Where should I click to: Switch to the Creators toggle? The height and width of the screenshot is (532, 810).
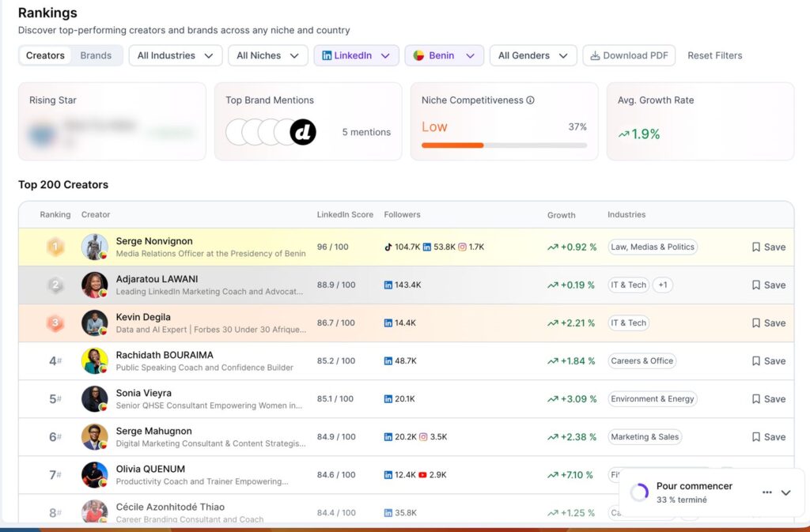coord(45,55)
